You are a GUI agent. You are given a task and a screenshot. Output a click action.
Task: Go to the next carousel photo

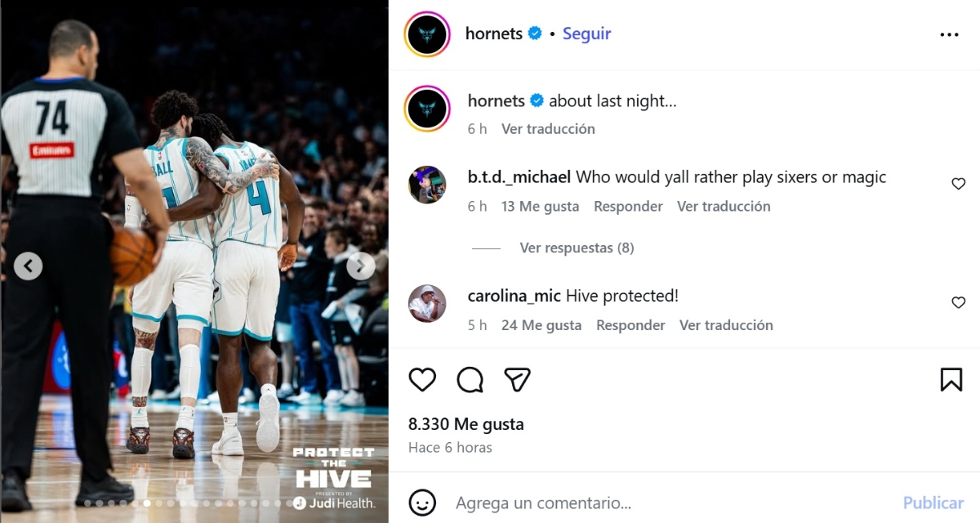360,266
